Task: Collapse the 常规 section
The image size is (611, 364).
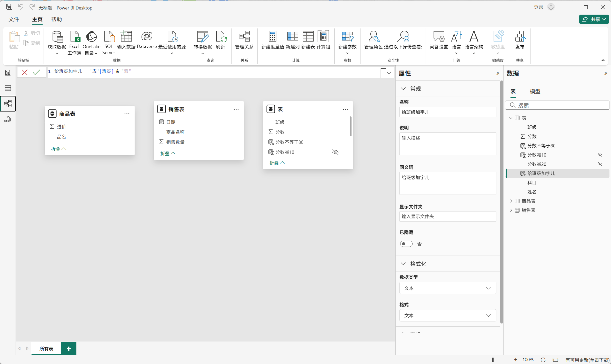Action: tap(403, 89)
